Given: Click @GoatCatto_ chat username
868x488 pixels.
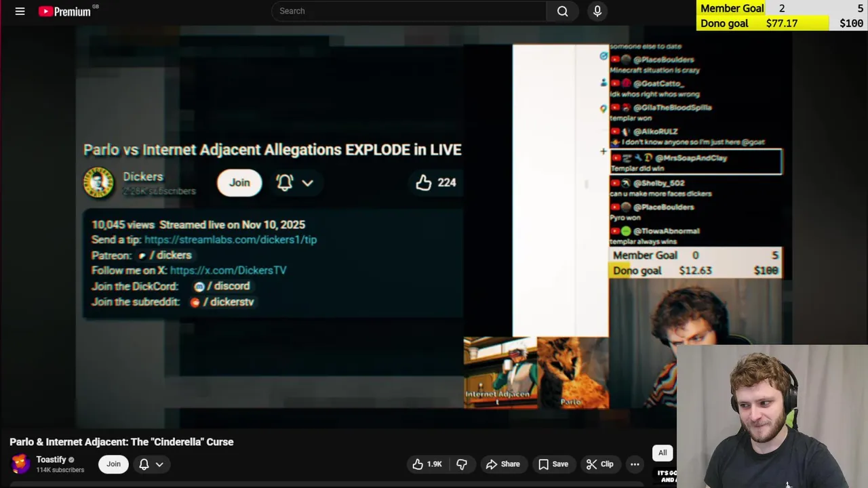Looking at the screenshot, I should coord(658,83).
